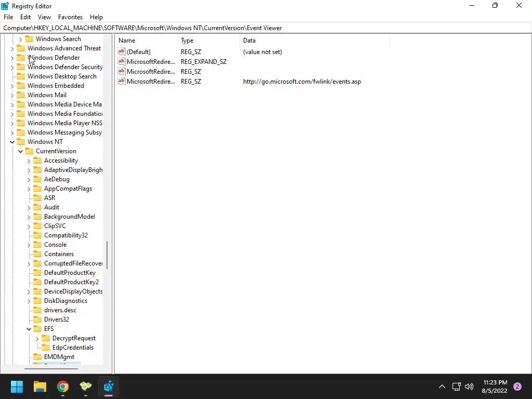The image size is (532, 399).
Task: Open the Help menu
Action: point(96,17)
